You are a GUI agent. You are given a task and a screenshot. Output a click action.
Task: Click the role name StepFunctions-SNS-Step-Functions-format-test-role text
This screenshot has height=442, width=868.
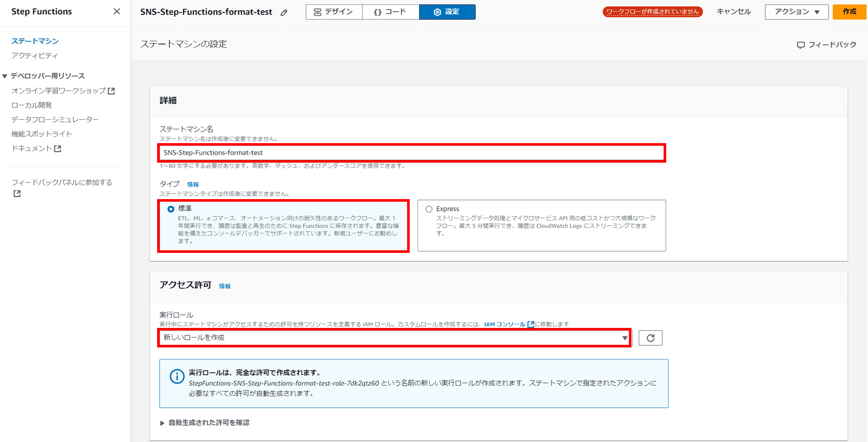tap(284, 383)
